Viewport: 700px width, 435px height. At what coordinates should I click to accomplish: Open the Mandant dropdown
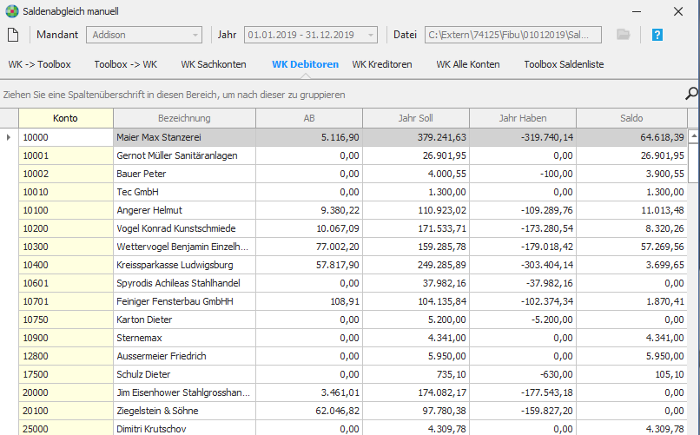pos(144,35)
